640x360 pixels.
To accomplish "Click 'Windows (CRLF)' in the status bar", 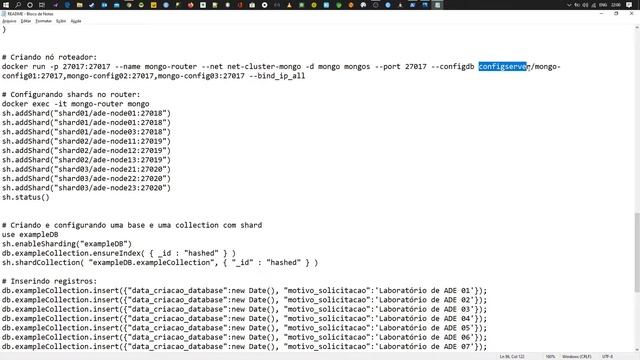I will (577, 356).
